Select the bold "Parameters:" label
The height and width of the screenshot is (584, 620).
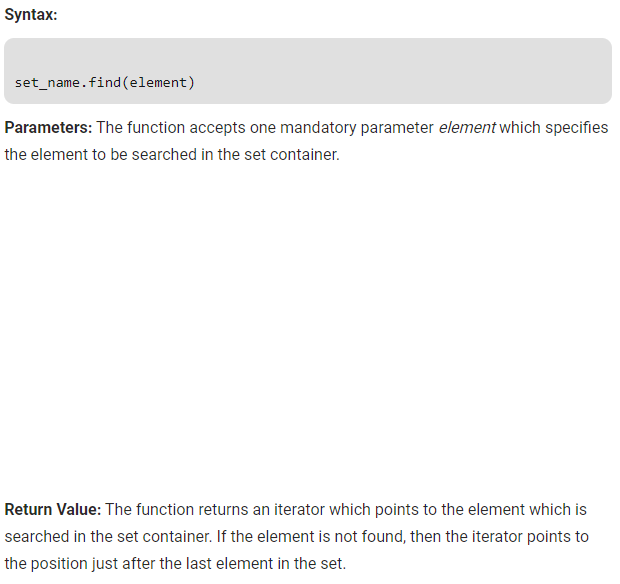[x=49, y=128]
